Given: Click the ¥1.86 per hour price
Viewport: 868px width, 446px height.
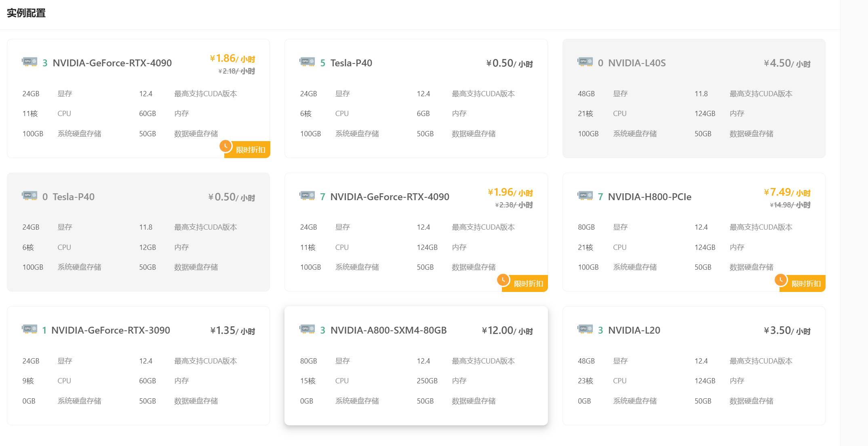Looking at the screenshot, I should click(232, 59).
